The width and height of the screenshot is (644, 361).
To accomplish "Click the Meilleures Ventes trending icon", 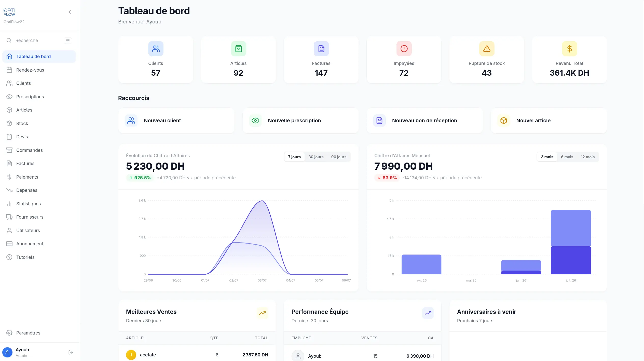I will [262, 313].
